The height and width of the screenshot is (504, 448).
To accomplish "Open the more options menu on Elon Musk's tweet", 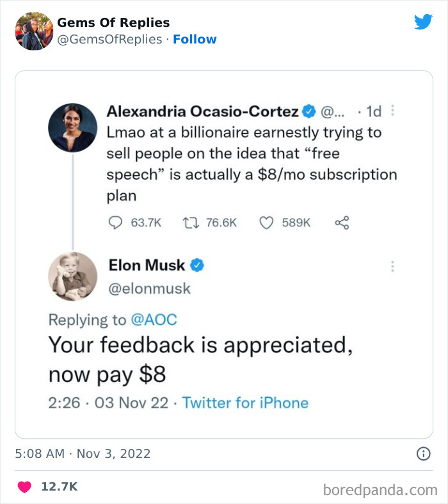I will tap(392, 265).
